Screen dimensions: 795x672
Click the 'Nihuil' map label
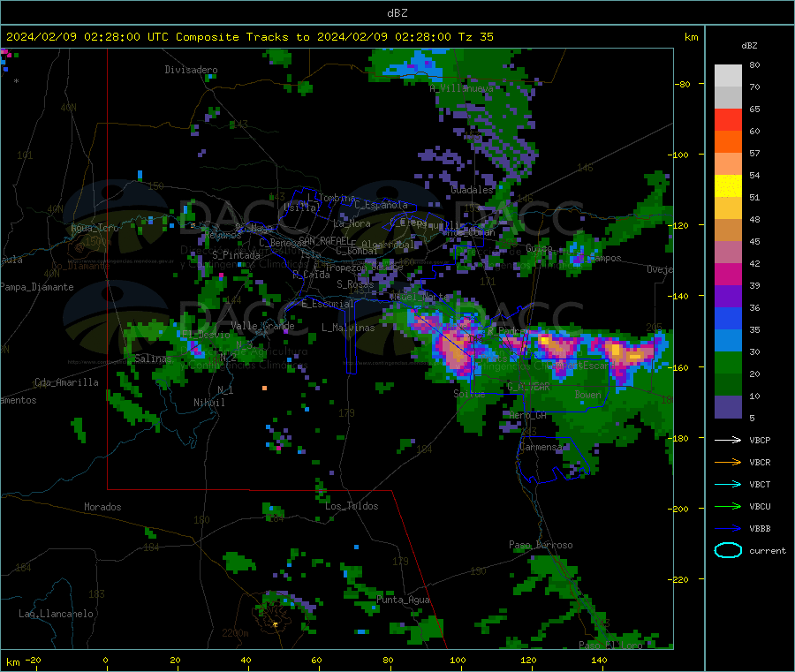209,403
